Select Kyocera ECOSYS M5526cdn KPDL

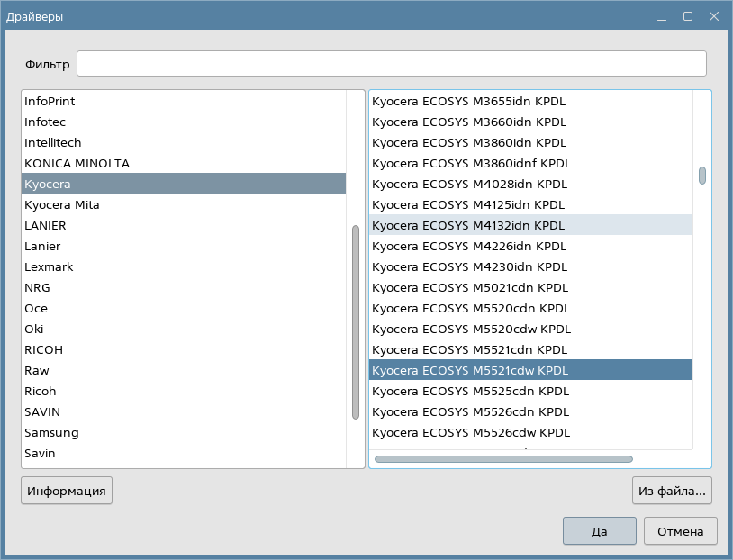click(x=530, y=411)
